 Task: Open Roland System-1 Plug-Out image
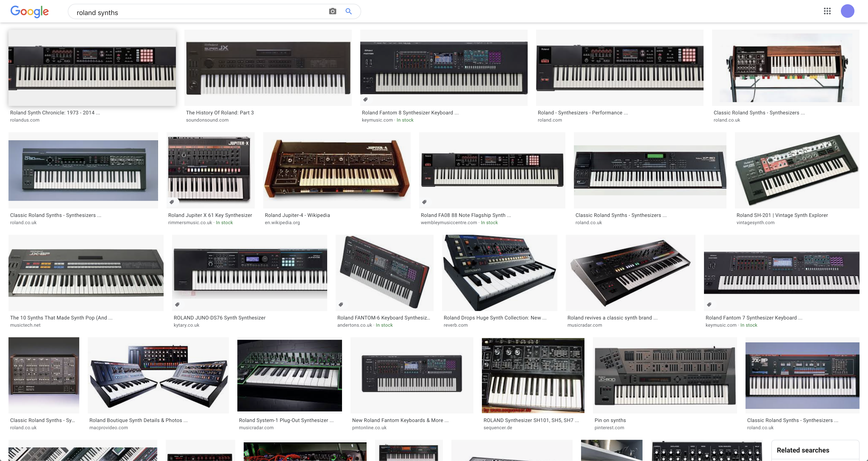click(289, 375)
